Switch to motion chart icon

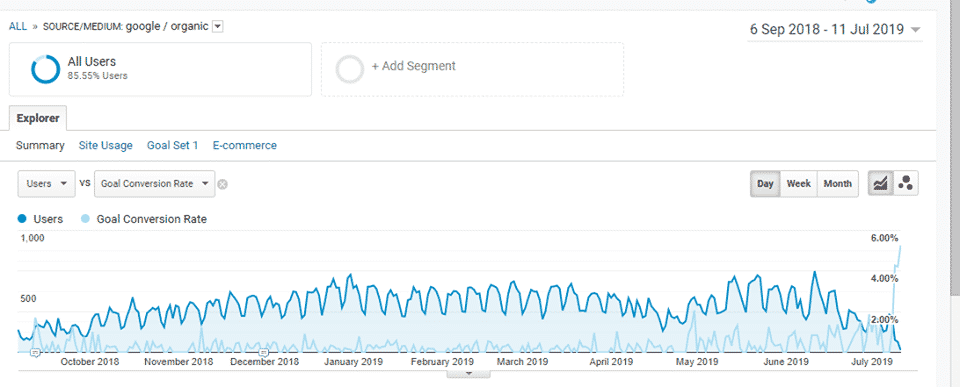[906, 184]
